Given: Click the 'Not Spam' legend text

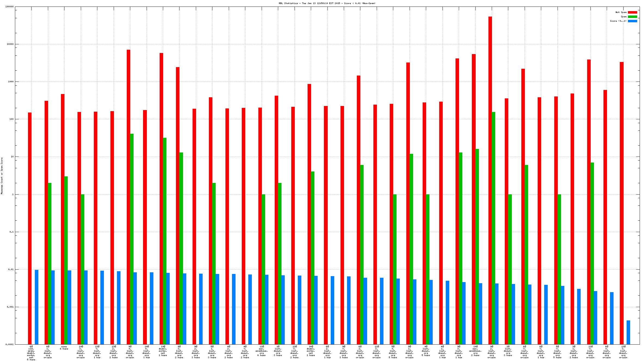Looking at the screenshot, I should [x=621, y=12].
